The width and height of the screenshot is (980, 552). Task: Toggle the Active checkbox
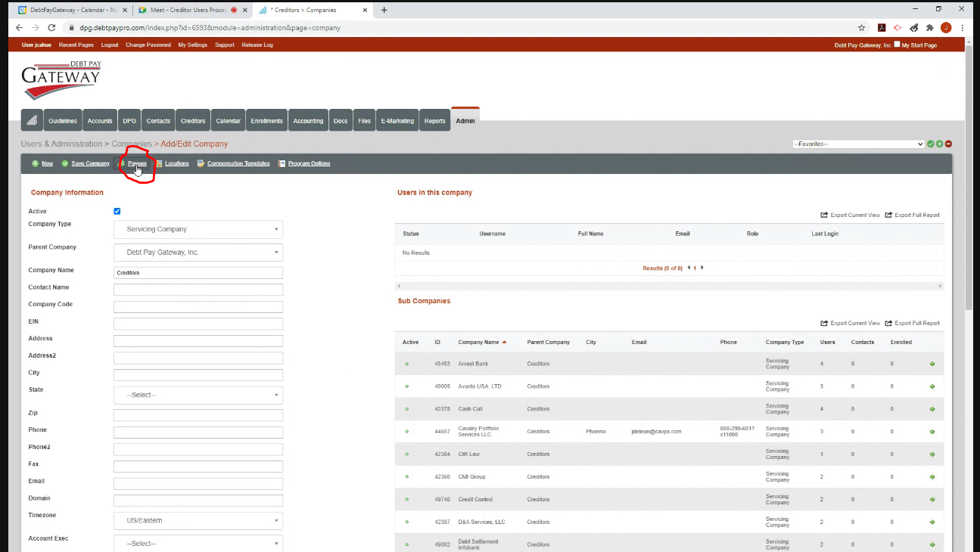117,211
